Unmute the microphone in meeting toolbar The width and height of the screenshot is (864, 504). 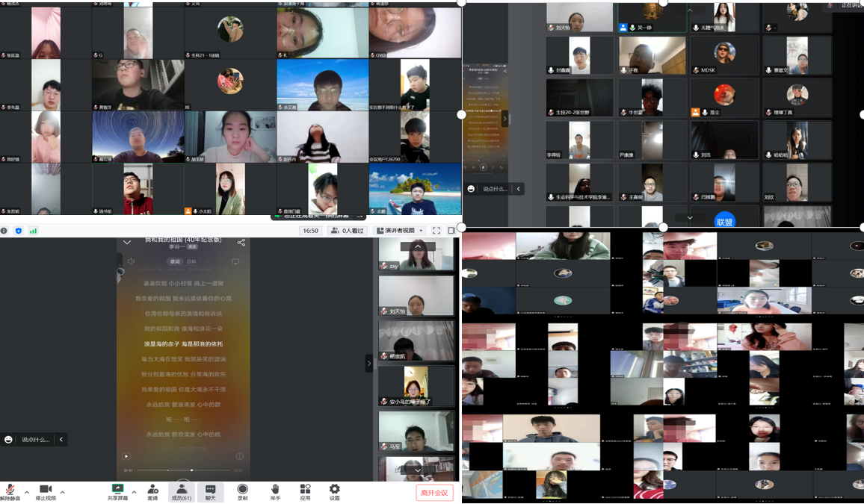[x=10, y=491]
